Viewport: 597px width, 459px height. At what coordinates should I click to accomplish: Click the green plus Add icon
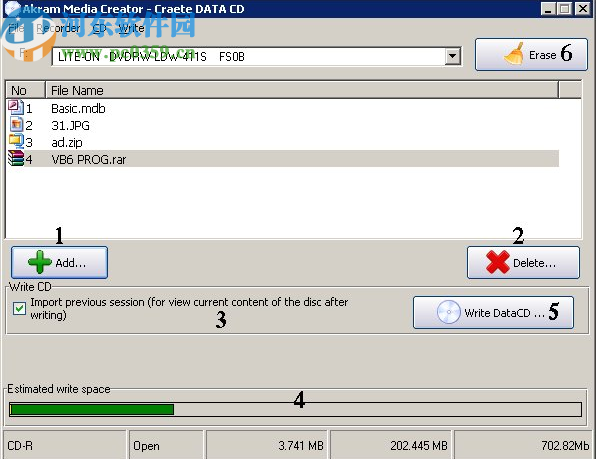tap(40, 262)
